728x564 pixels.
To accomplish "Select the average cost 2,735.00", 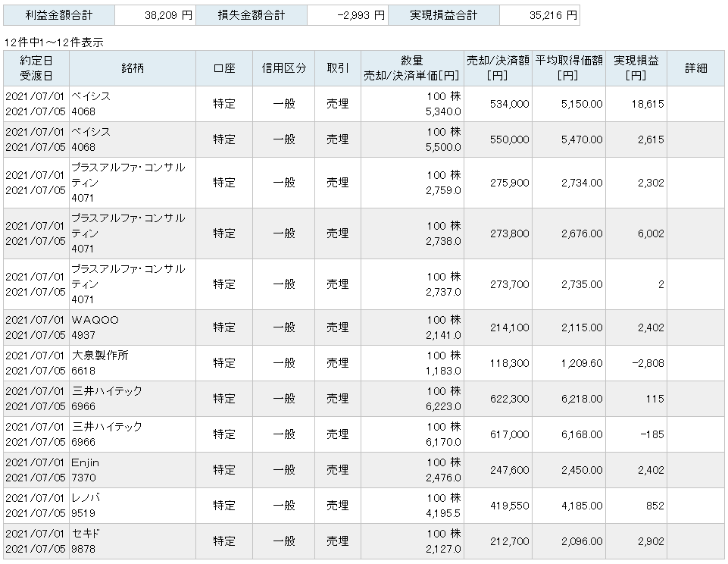I will point(582,284).
